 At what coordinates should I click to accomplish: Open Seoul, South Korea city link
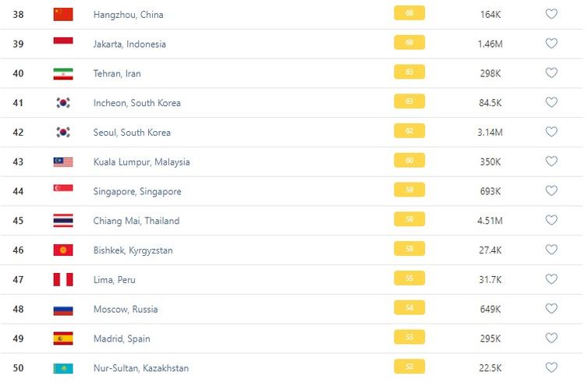coord(132,133)
